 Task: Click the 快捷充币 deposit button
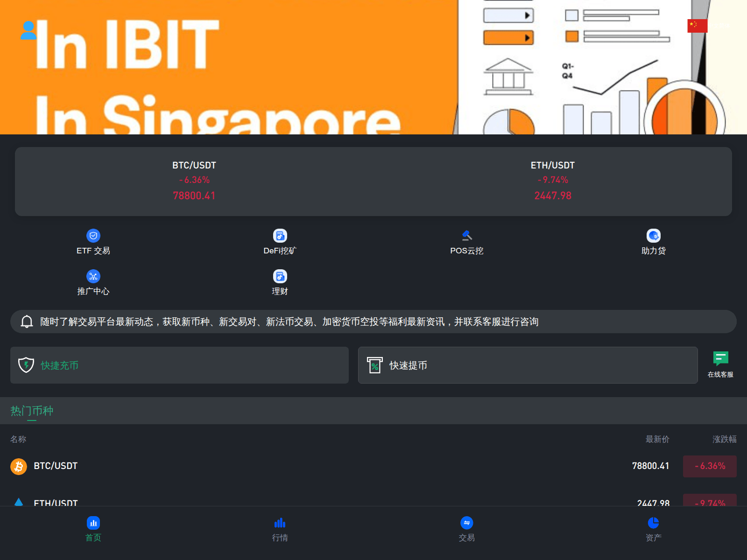tap(179, 365)
